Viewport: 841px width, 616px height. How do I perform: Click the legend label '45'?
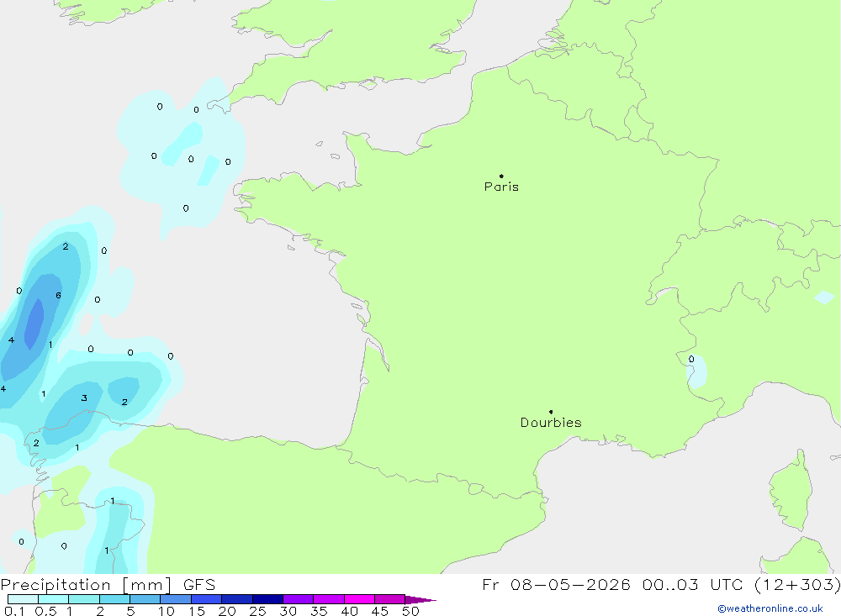pyautogui.click(x=380, y=611)
